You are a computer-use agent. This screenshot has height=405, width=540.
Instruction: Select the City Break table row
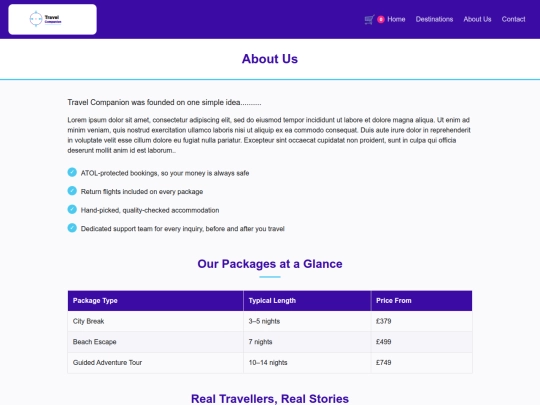[270, 321]
